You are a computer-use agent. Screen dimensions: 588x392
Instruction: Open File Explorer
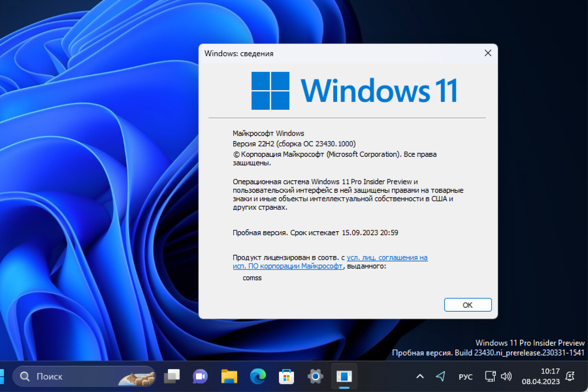pyautogui.click(x=229, y=376)
